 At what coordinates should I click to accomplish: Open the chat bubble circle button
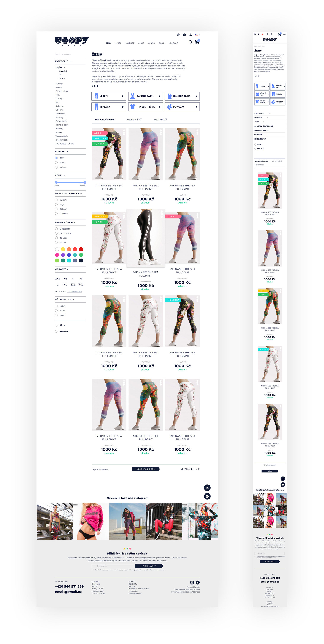click(x=207, y=496)
